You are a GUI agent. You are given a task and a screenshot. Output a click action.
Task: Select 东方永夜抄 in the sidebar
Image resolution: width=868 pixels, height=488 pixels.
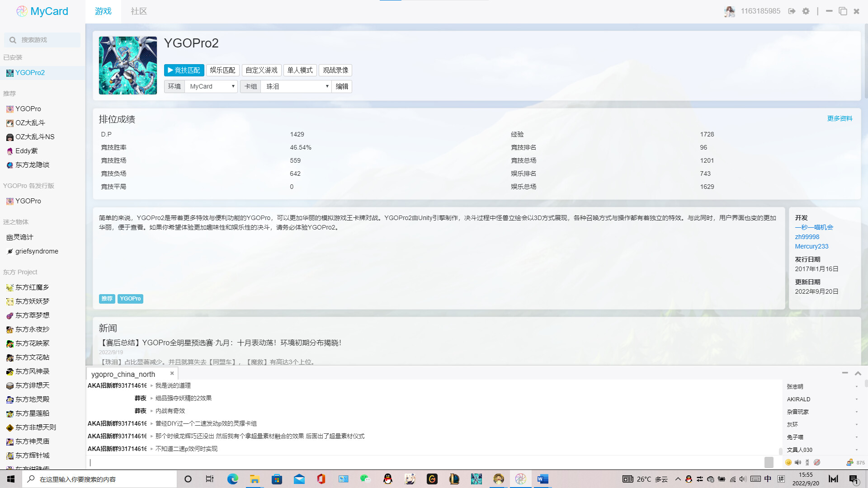(42, 329)
